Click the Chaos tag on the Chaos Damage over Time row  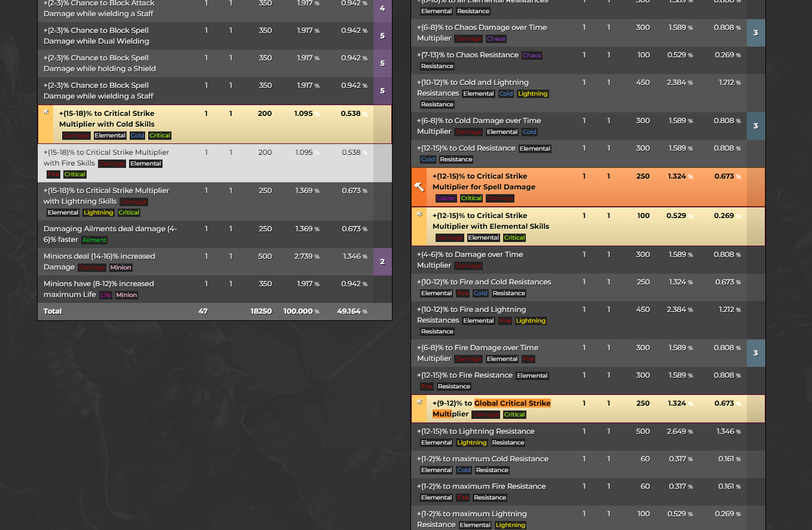point(496,39)
